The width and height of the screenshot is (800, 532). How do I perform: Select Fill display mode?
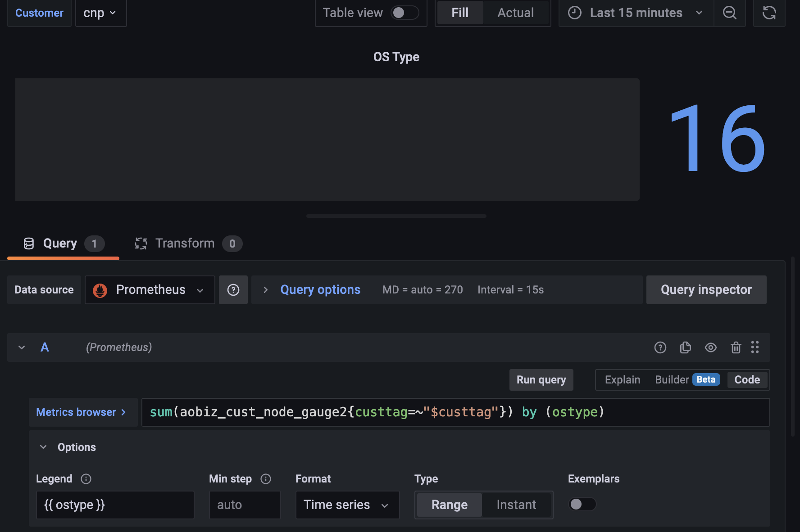(x=460, y=13)
